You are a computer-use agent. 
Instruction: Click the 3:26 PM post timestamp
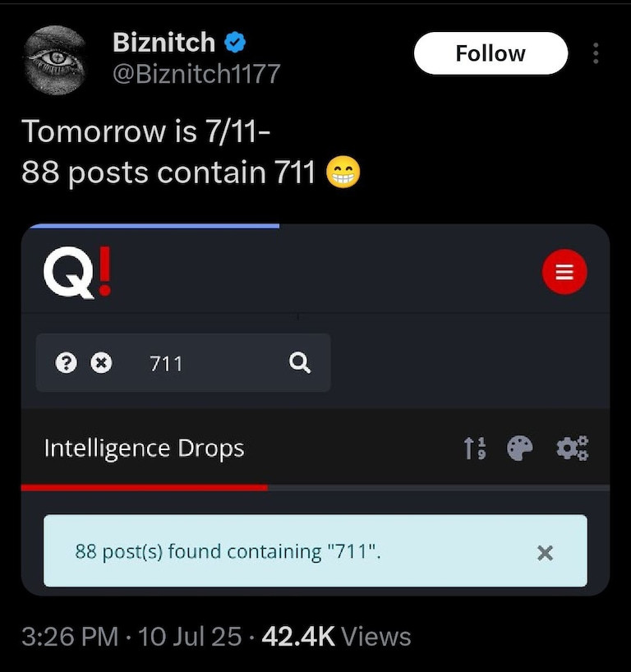point(69,636)
